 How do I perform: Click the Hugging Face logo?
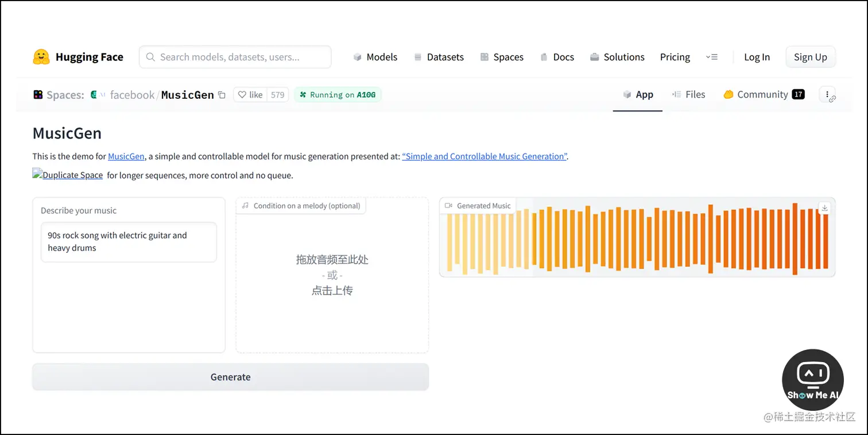click(78, 57)
